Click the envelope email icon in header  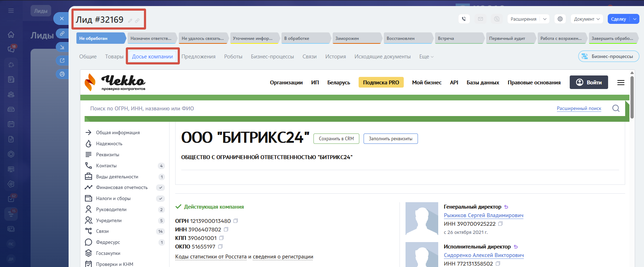click(x=481, y=19)
